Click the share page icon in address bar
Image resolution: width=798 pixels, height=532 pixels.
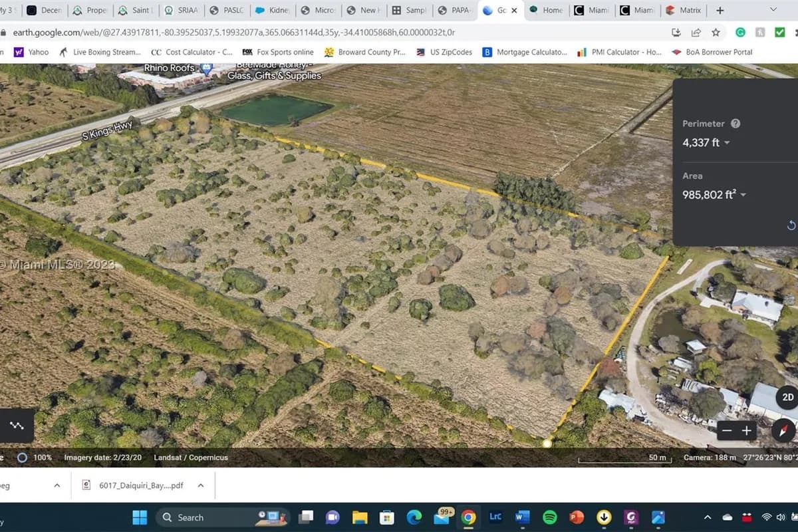(x=696, y=32)
